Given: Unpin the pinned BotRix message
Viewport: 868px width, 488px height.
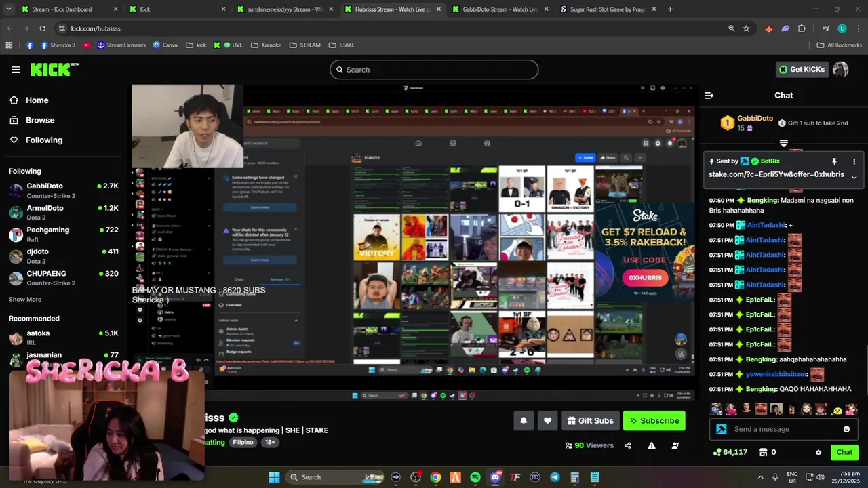Looking at the screenshot, I should [834, 161].
